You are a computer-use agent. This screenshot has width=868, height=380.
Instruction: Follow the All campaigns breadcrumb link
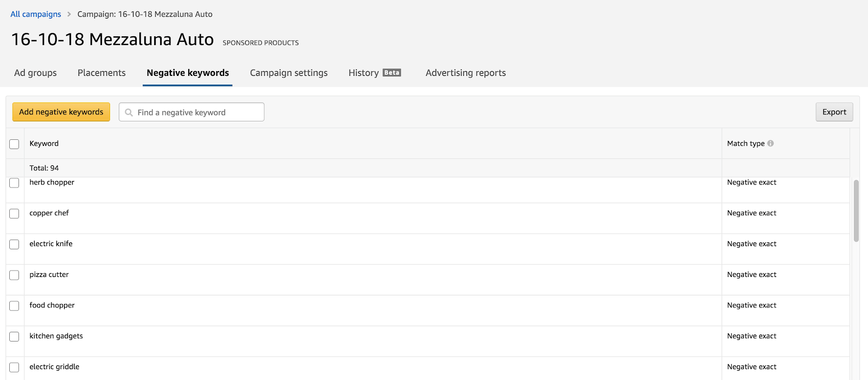click(36, 14)
